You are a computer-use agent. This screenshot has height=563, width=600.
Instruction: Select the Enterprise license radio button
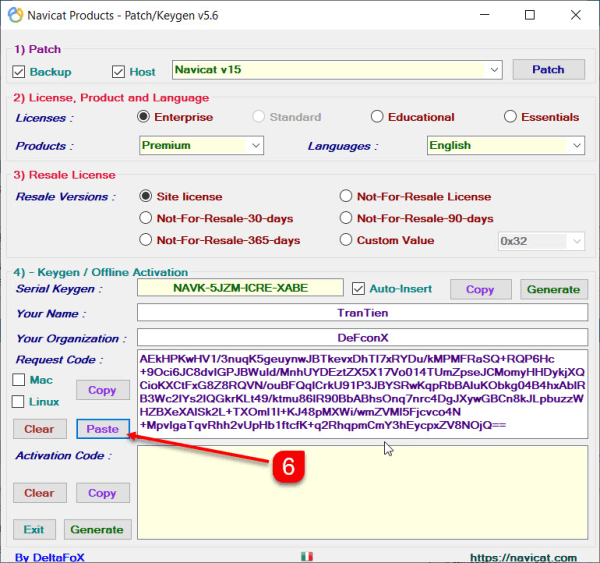tap(143, 116)
